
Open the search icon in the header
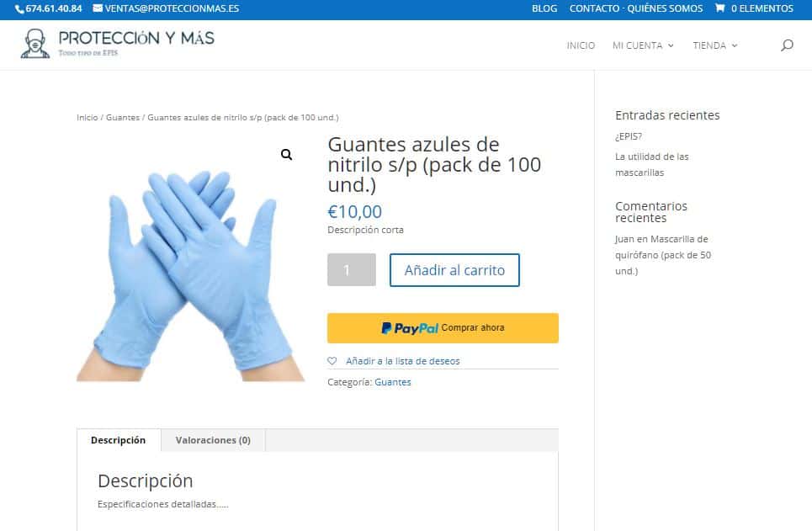coord(787,45)
